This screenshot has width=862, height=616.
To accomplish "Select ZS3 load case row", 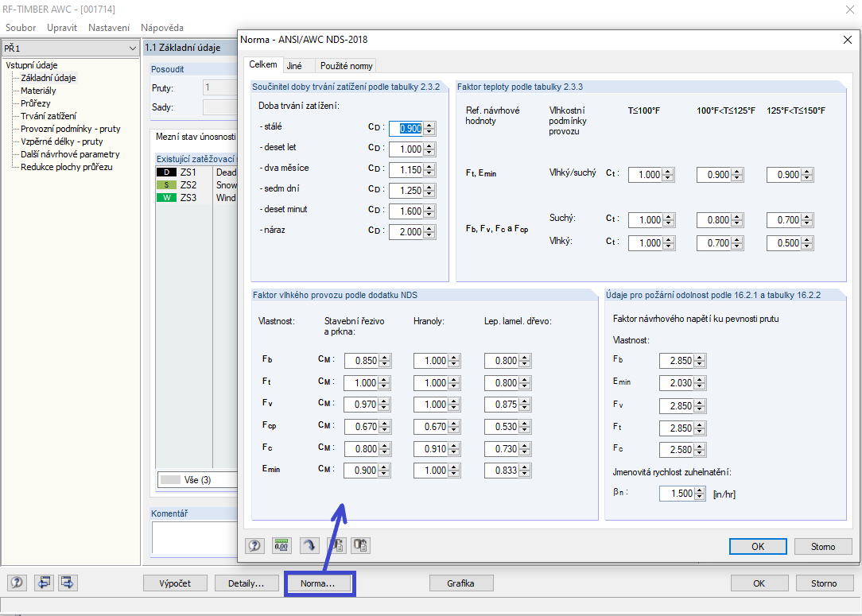I will [196, 198].
